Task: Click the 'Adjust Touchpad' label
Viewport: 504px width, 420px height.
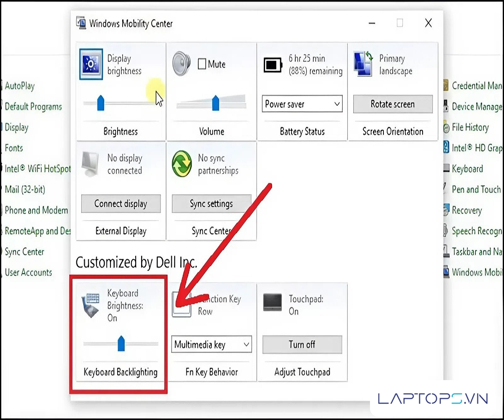Action: pos(302,372)
